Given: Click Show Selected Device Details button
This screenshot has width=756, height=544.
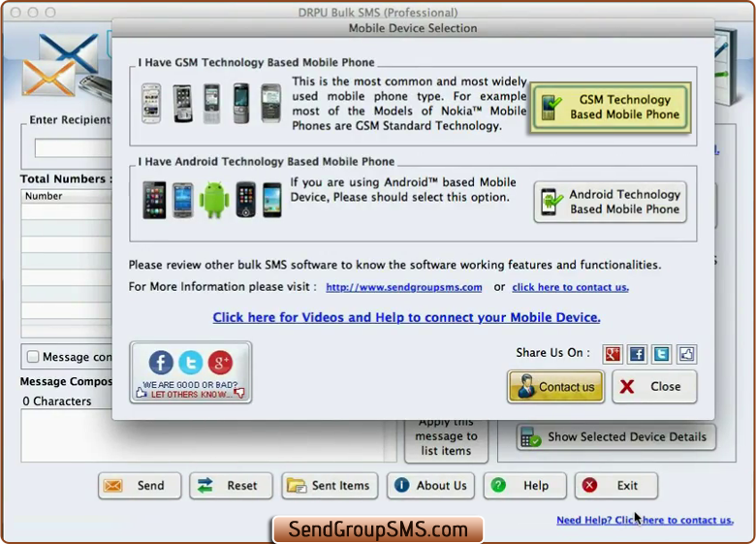Looking at the screenshot, I should (616, 437).
